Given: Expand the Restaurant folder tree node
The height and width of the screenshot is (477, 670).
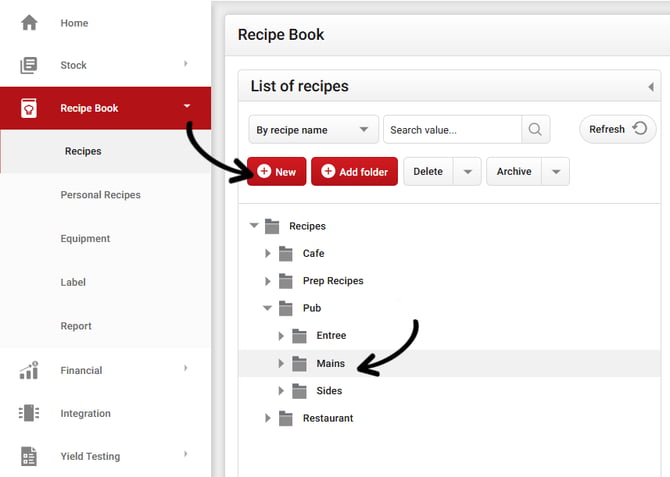Looking at the screenshot, I should pyautogui.click(x=268, y=418).
